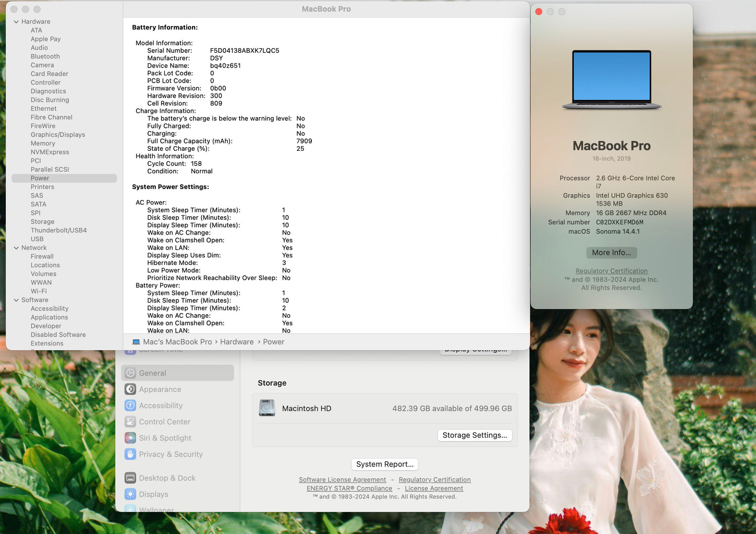Click the General gear icon in settings sidebar
This screenshot has height=534, width=756.
click(x=130, y=373)
